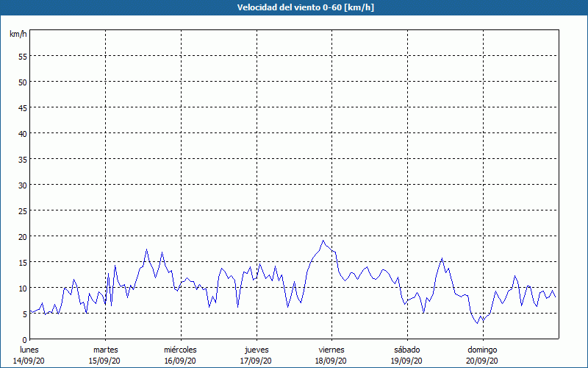Click the 'jueves' day label
The height and width of the screenshot is (368, 588).
[x=257, y=350]
